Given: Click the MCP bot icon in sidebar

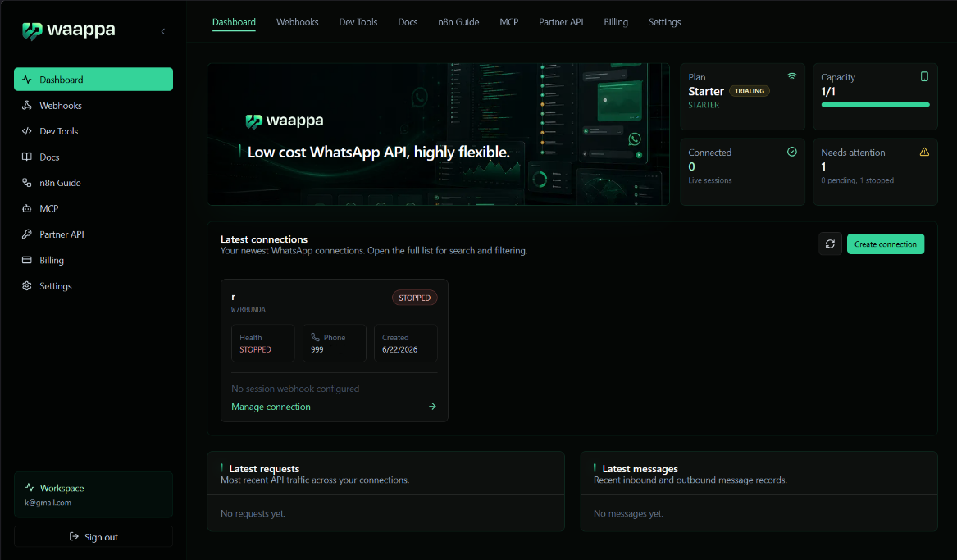Looking at the screenshot, I should coord(27,208).
